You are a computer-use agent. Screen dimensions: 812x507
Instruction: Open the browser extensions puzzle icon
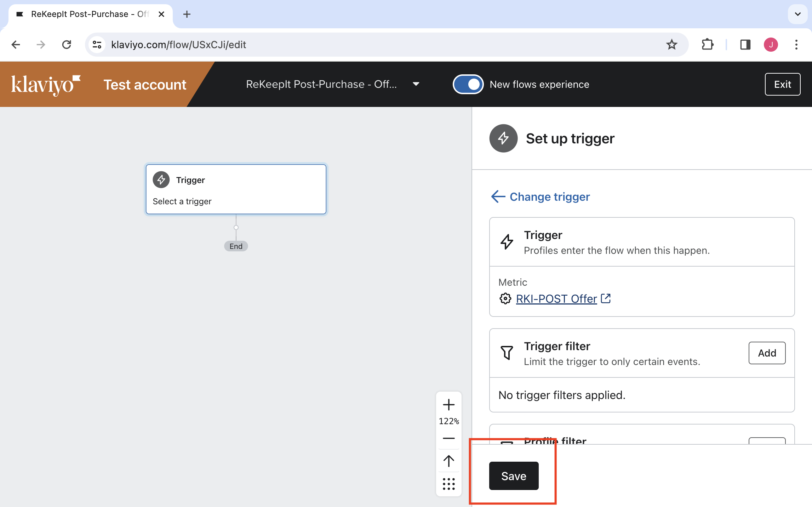coord(707,45)
